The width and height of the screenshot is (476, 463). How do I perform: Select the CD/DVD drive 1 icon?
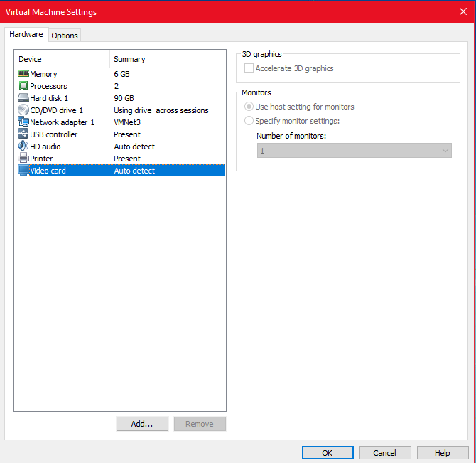click(23, 110)
